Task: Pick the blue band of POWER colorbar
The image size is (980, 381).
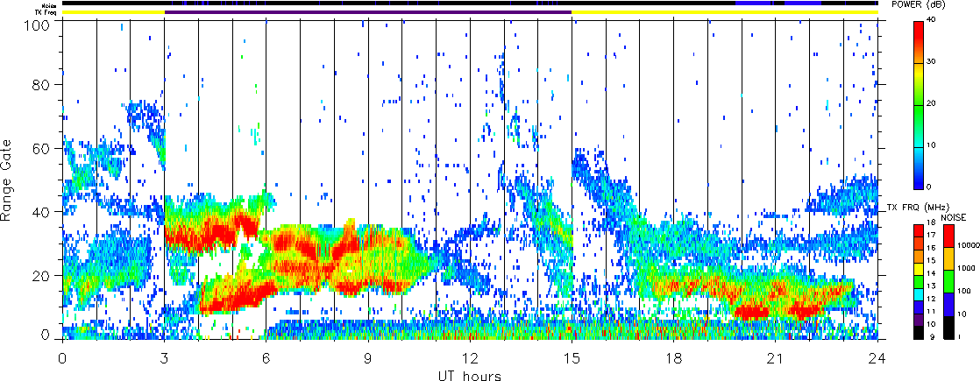Action: tap(919, 175)
